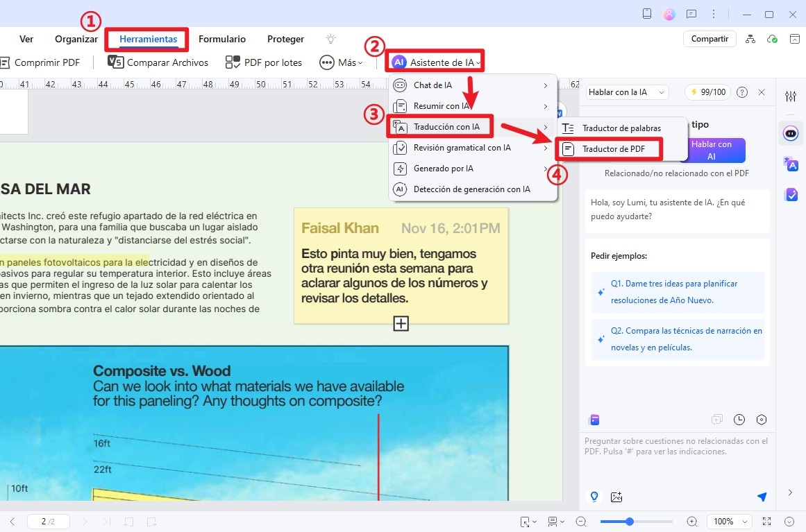The image size is (806, 532).
Task: Click the purple notes icon in chat
Action: click(x=594, y=420)
